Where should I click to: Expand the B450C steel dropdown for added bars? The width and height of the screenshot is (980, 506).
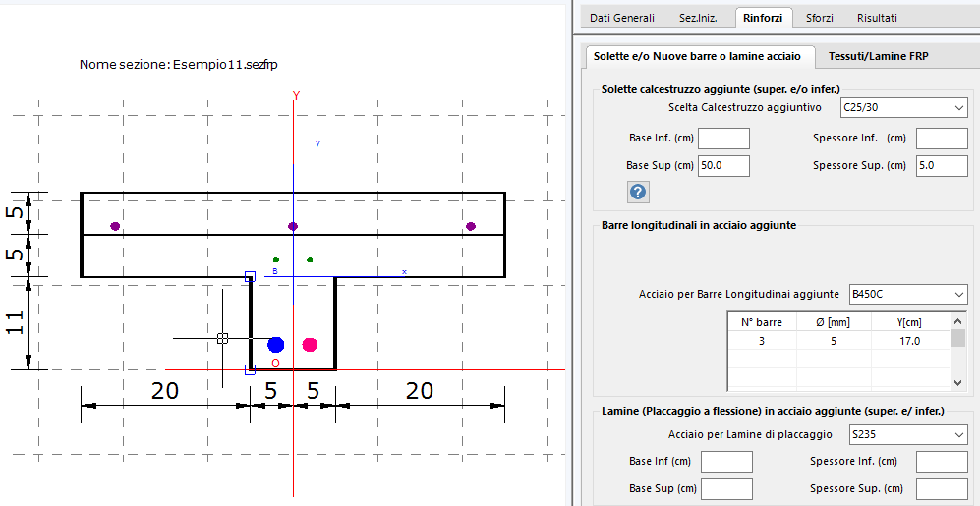tap(908, 294)
